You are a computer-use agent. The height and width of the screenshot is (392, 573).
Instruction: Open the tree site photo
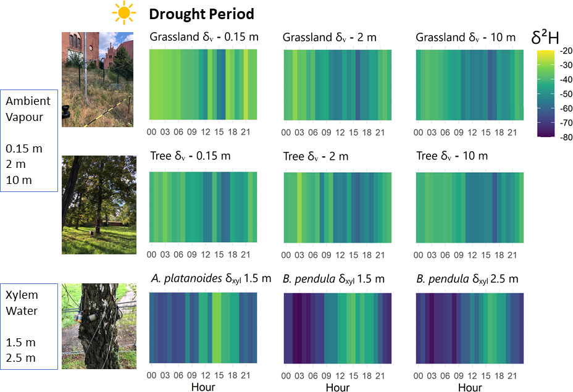coord(97,204)
